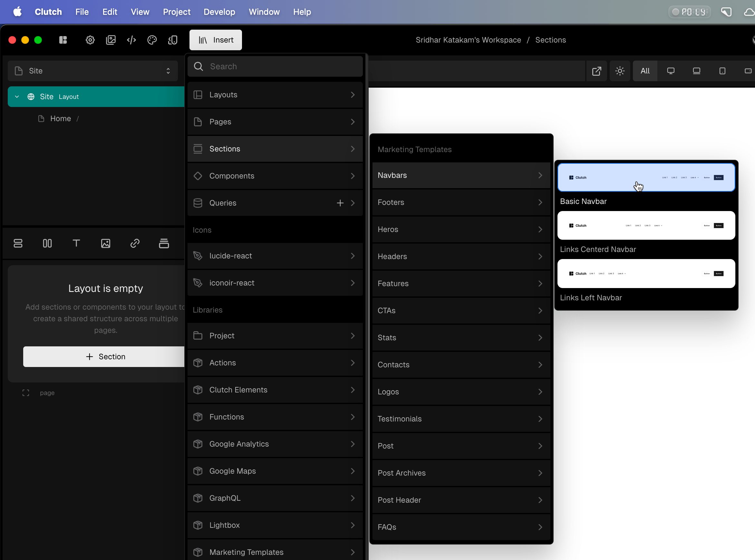Open project settings gear icon
This screenshot has width=755, height=560.
tap(90, 40)
